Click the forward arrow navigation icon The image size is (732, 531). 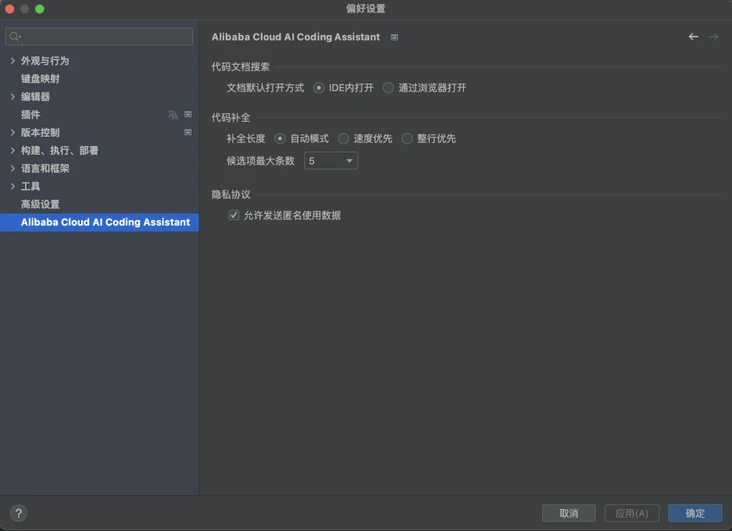tap(713, 36)
